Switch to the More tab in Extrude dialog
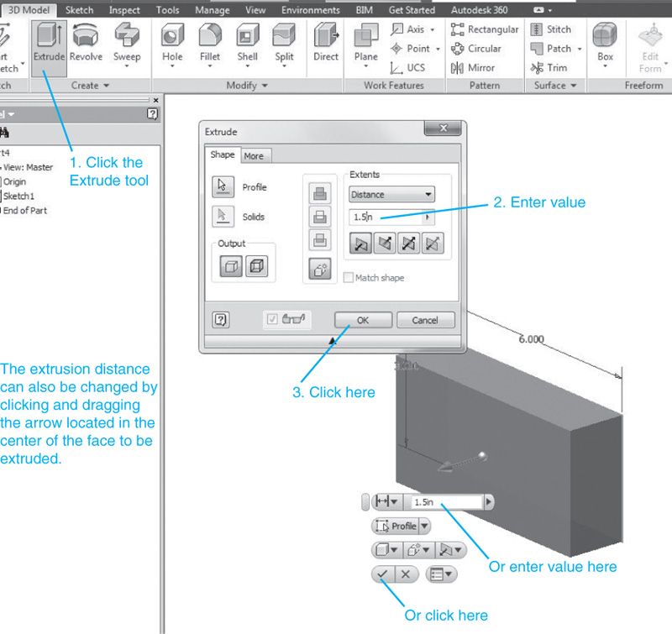 click(255, 156)
